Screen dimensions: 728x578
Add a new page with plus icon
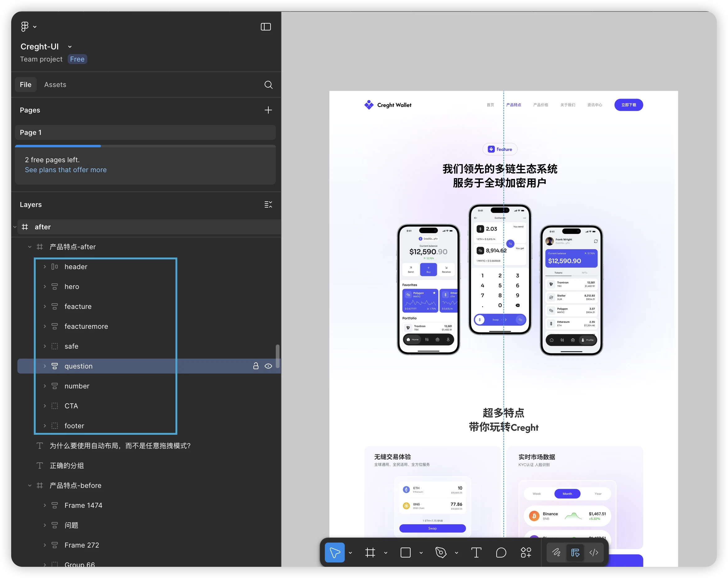tap(268, 110)
